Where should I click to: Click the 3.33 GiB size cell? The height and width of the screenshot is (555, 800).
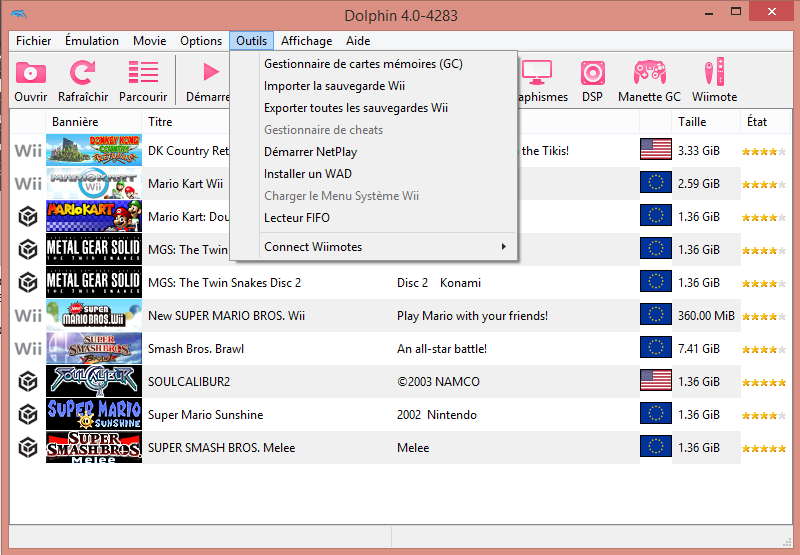click(x=699, y=150)
